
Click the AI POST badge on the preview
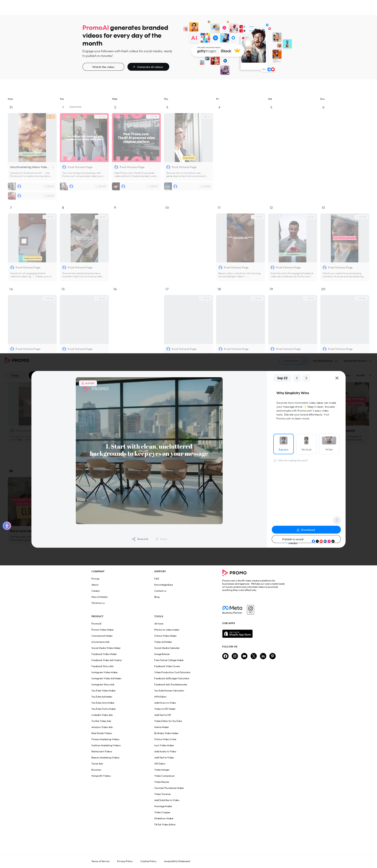[x=88, y=383]
